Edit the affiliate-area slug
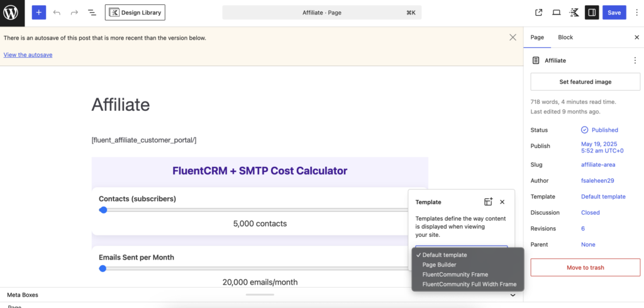Screen dimensions: 644x308 coord(598,164)
